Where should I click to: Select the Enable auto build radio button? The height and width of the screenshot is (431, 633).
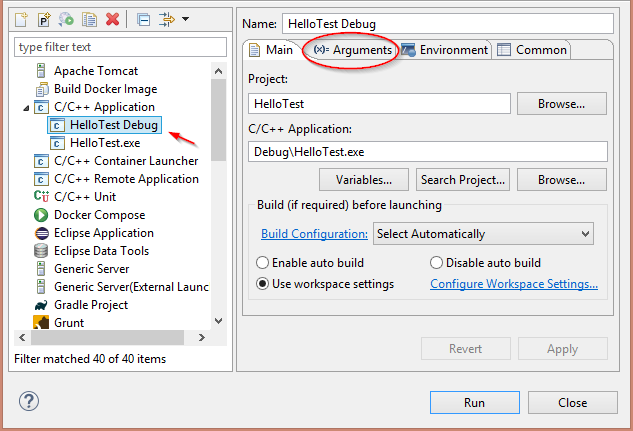point(262,263)
